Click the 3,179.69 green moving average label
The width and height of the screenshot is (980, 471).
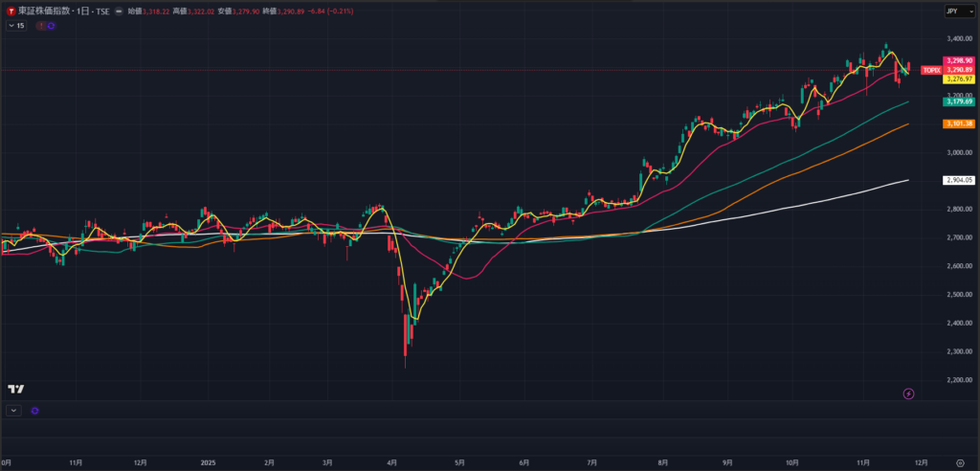(x=958, y=101)
